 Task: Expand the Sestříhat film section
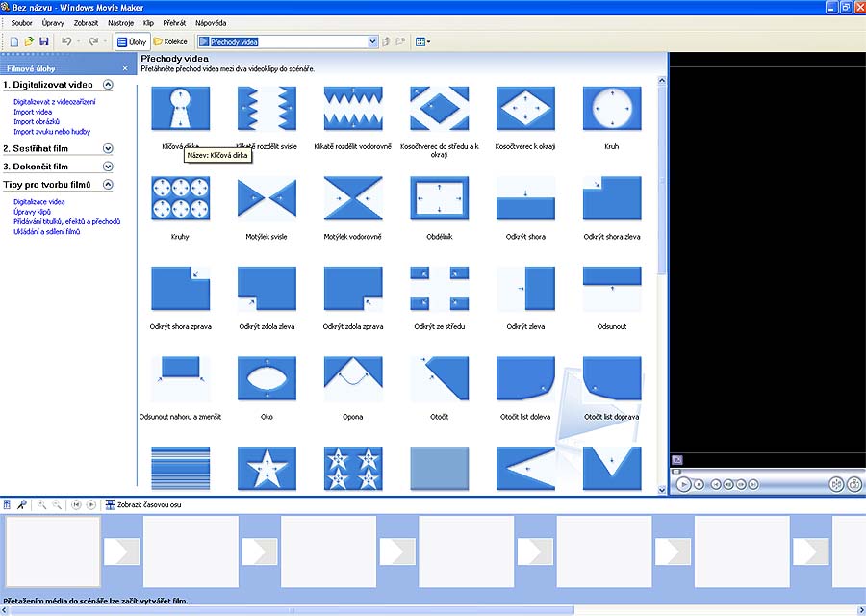tap(108, 149)
